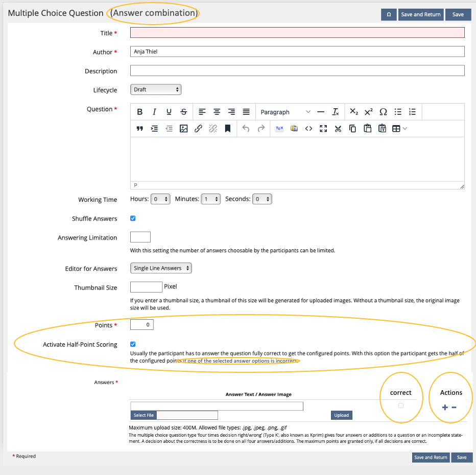476x475 pixels.
Task: Expand the Paragraph format dropdown
Action: (x=285, y=112)
